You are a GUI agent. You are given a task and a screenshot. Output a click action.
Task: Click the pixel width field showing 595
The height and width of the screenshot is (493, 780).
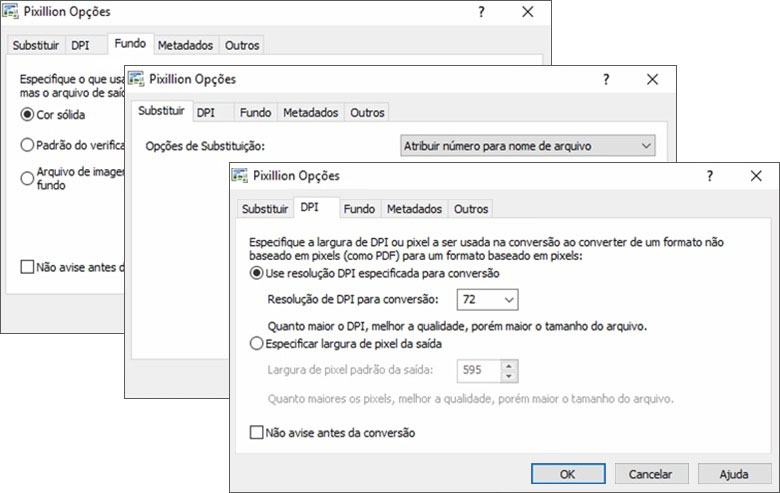coord(479,370)
